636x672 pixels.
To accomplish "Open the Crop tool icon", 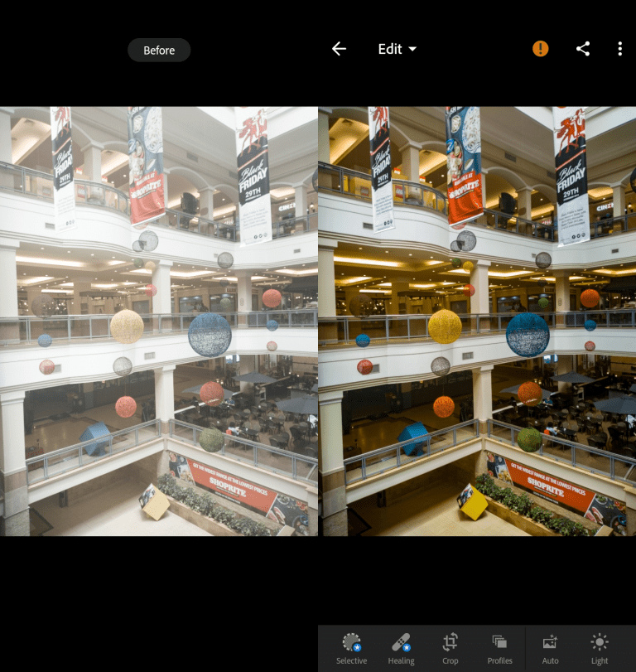I will pos(450,641).
